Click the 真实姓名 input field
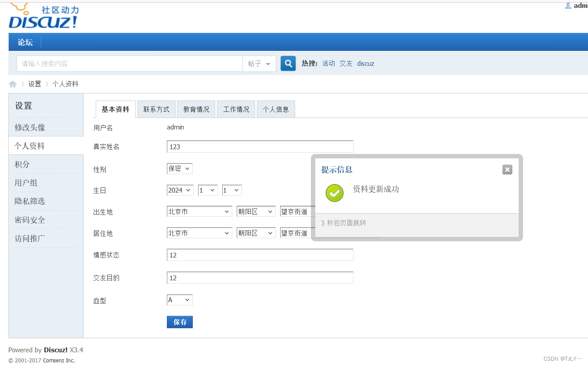Screen dimensions: 588x365 tap(259, 146)
